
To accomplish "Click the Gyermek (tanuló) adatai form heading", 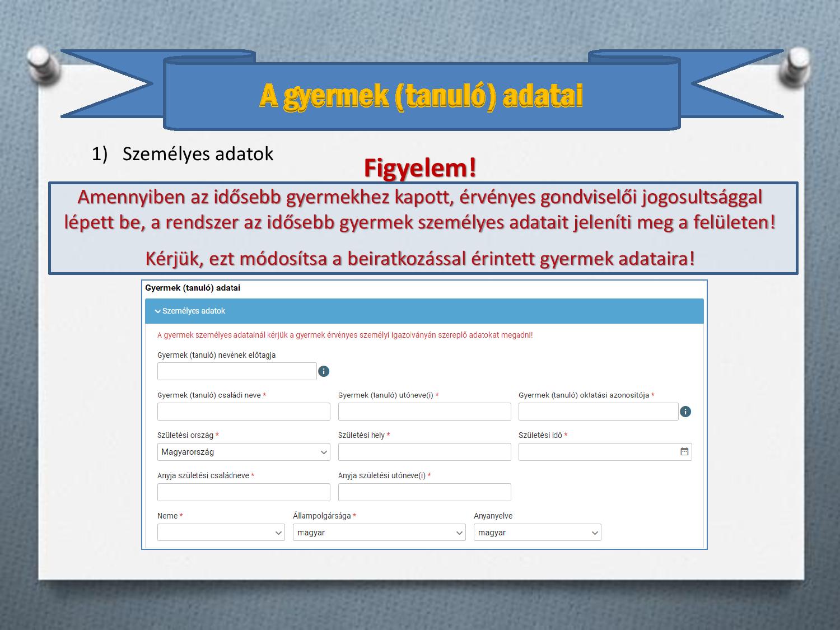I will (193, 288).
